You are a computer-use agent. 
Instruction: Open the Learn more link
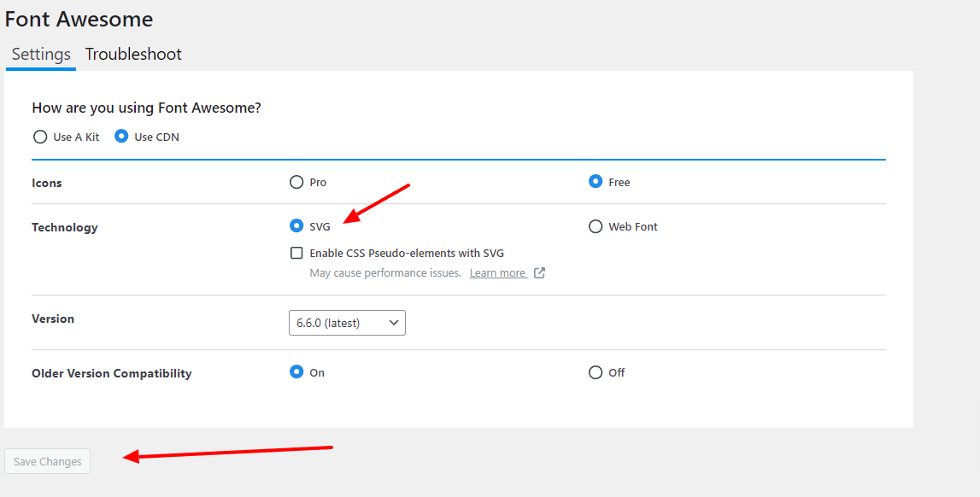(x=497, y=273)
